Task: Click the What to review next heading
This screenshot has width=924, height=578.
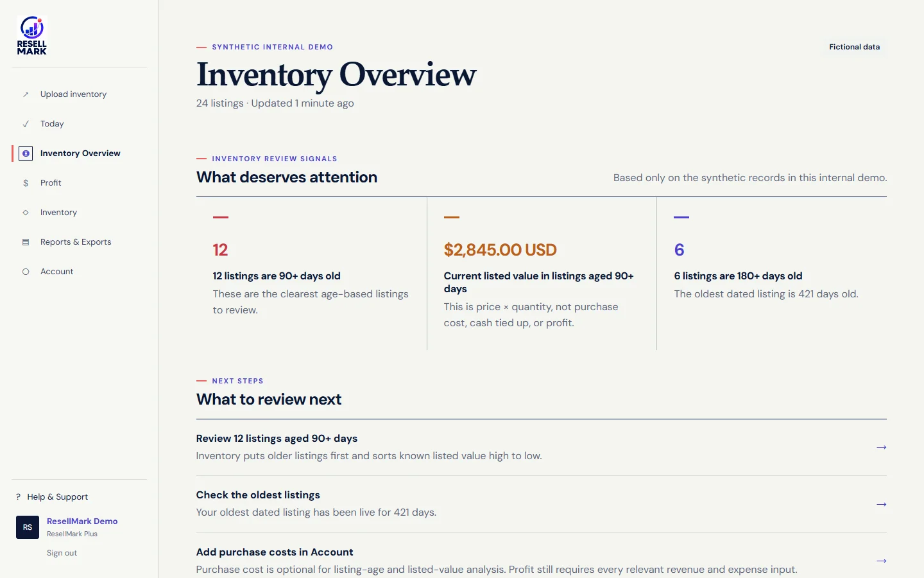Action: [269, 399]
